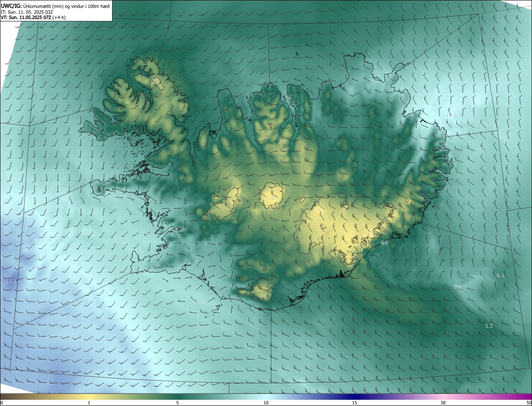Screen dimensions: 532x406
Task: Click the 5.2 value label on the map
Action: [x=489, y=326]
